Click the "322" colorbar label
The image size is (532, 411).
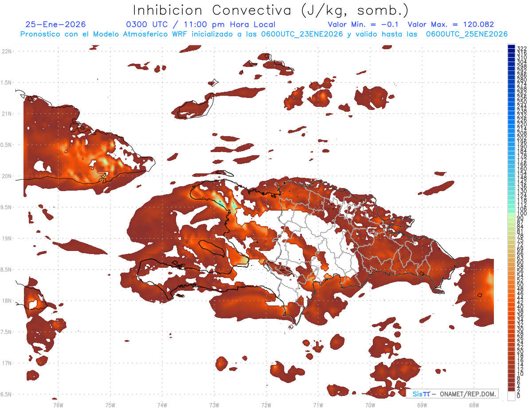pos(521,48)
